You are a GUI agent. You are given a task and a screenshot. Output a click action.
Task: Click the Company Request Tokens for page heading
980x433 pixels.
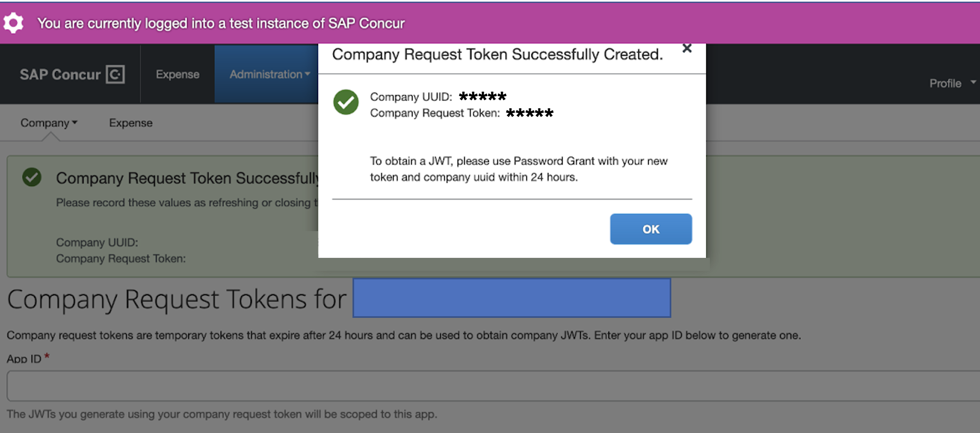click(x=177, y=299)
